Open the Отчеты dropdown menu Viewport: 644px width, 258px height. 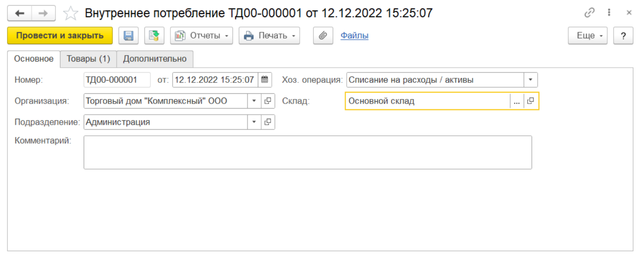(x=201, y=36)
